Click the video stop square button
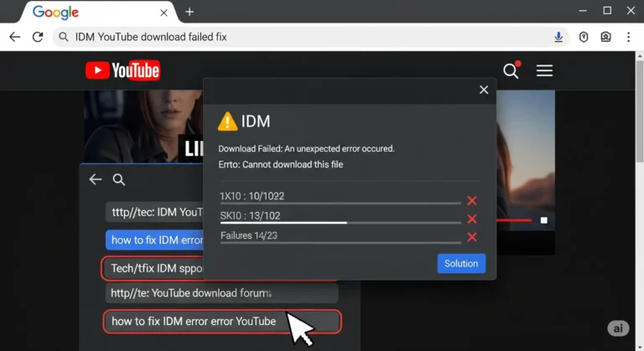Screen dimensions: 644x351 tap(543, 220)
